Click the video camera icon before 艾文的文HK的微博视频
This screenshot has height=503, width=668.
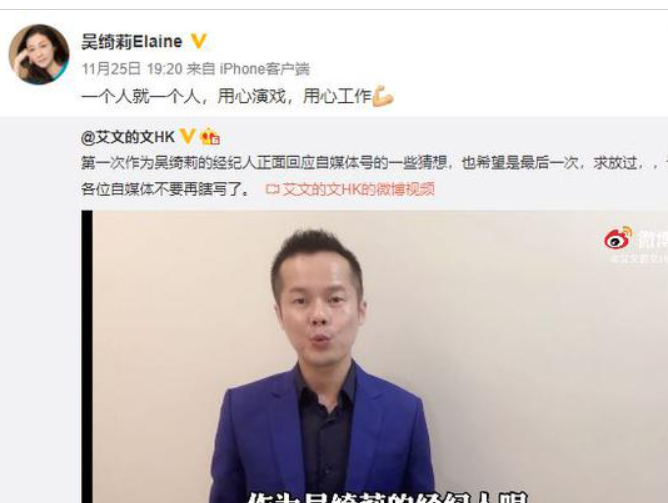coord(272,189)
